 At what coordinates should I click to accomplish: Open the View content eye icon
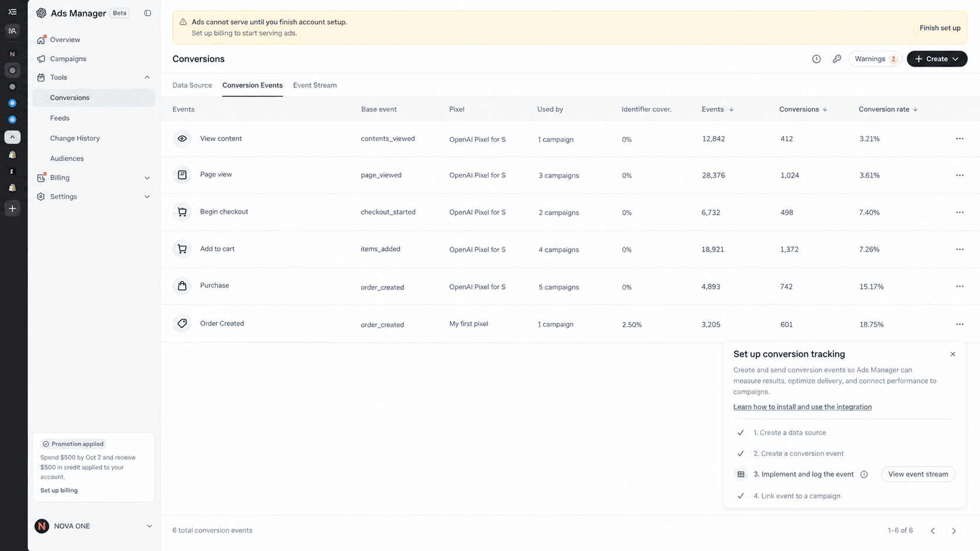coord(182,139)
